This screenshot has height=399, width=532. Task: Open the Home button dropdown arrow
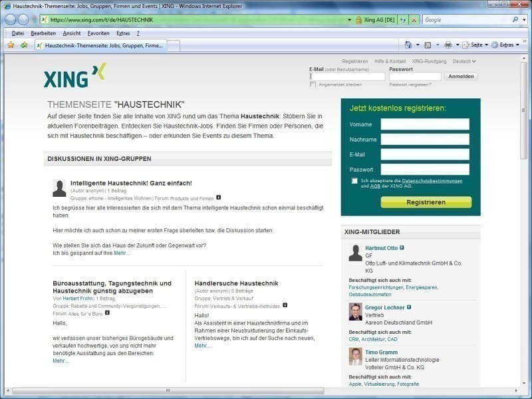click(x=418, y=45)
